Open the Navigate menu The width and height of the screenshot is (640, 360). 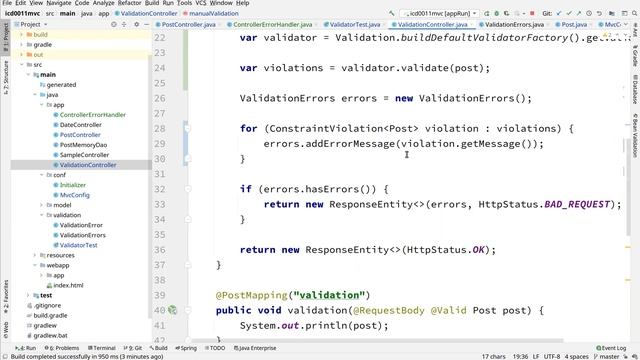coord(58,3)
